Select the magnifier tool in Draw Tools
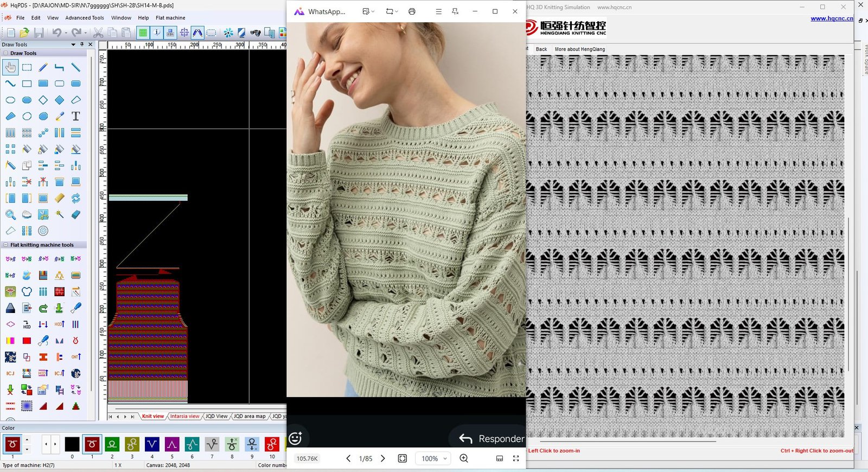 coord(10,215)
